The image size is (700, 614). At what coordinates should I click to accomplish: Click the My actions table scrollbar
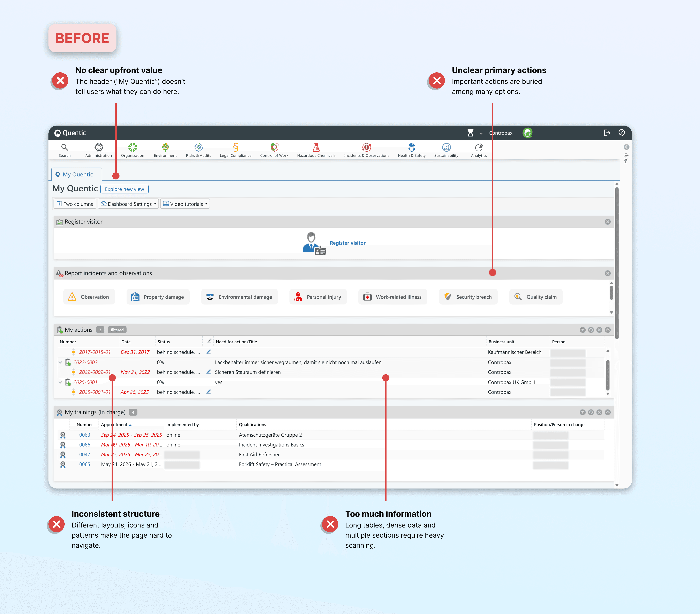pos(608,375)
